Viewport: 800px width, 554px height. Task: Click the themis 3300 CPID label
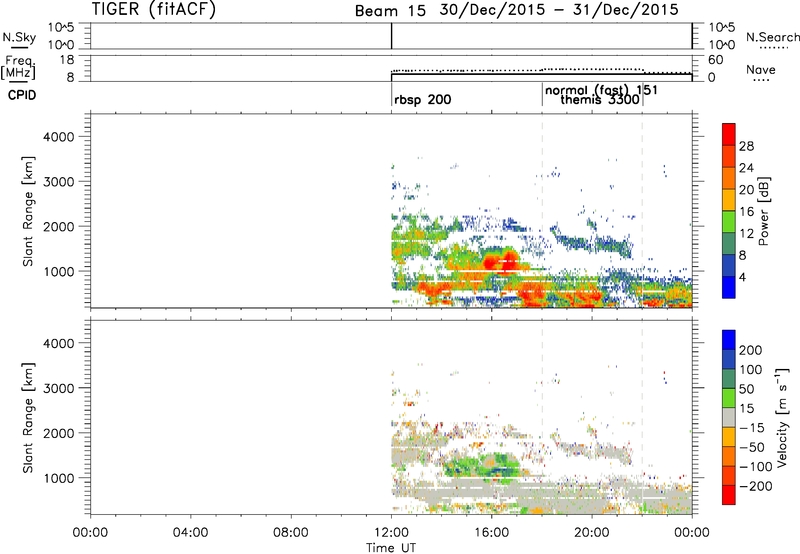point(599,99)
